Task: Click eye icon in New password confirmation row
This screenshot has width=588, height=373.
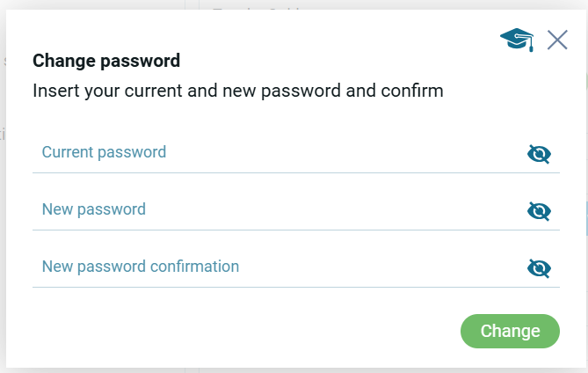Action: coord(539,268)
